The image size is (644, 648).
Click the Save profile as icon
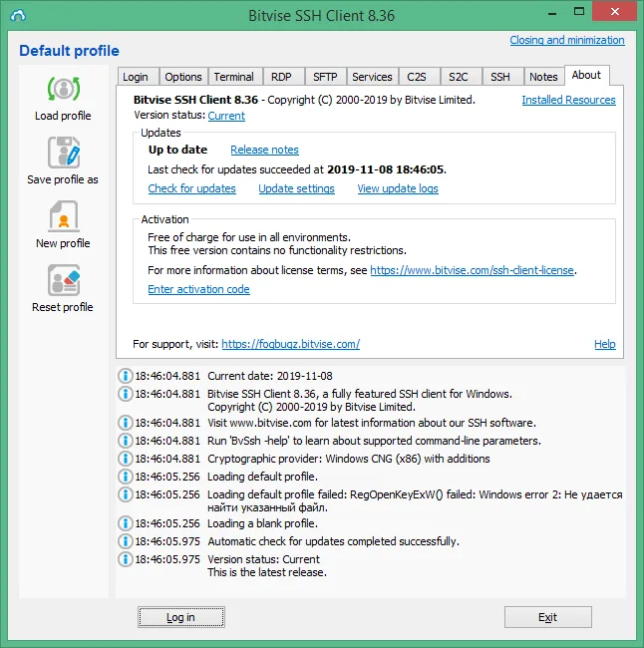[x=63, y=153]
